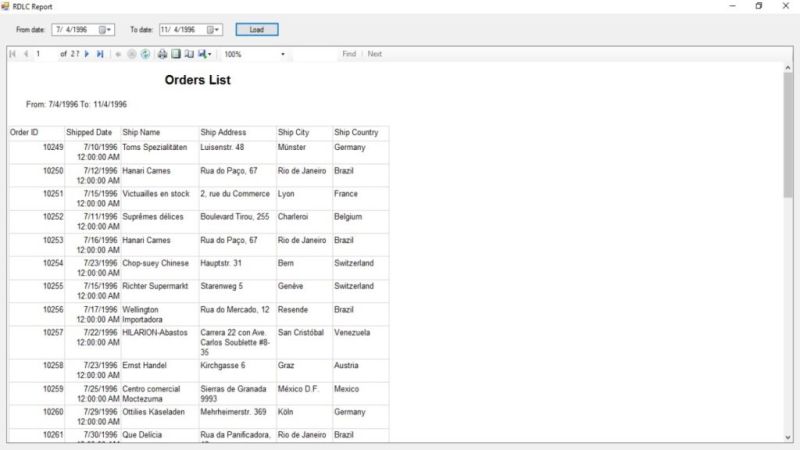Click Find link in toolbar

click(x=349, y=54)
